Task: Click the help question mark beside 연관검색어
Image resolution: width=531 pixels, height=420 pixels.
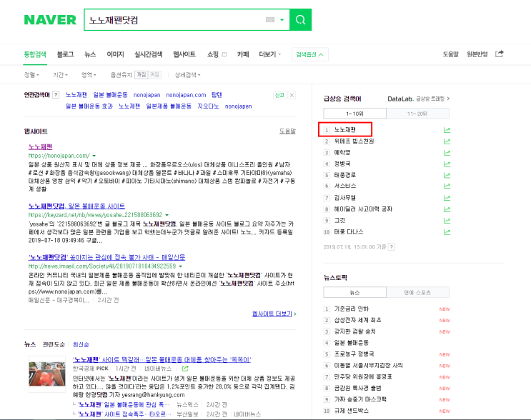Action: pyautogui.click(x=56, y=95)
